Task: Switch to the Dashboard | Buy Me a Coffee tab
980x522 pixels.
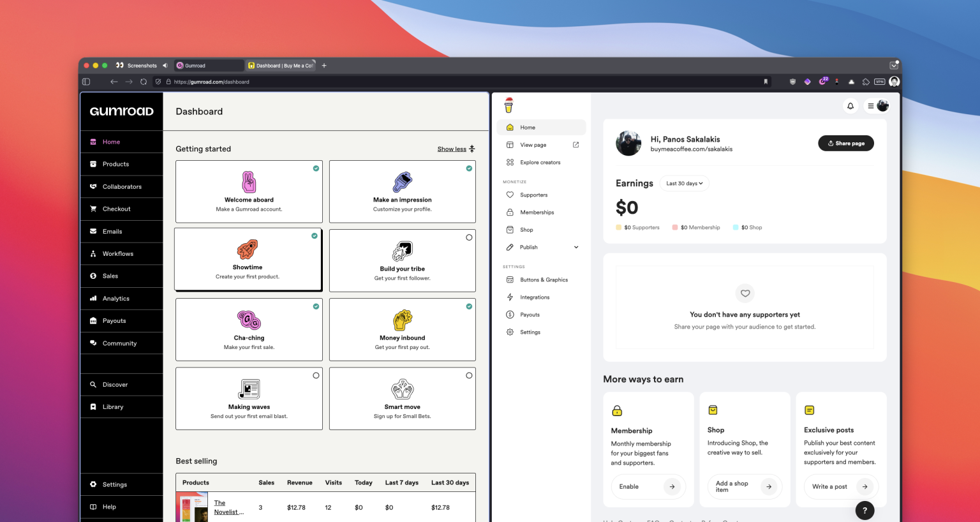Action: coord(281,66)
